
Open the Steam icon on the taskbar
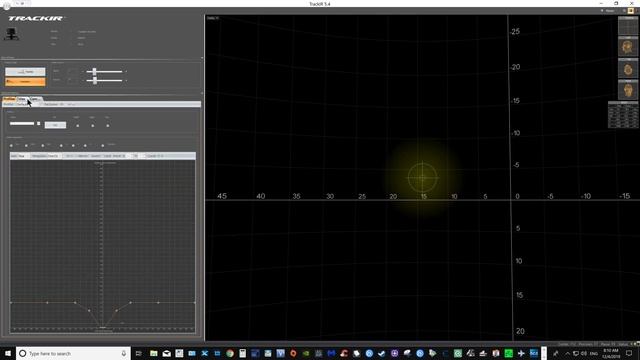382,353
